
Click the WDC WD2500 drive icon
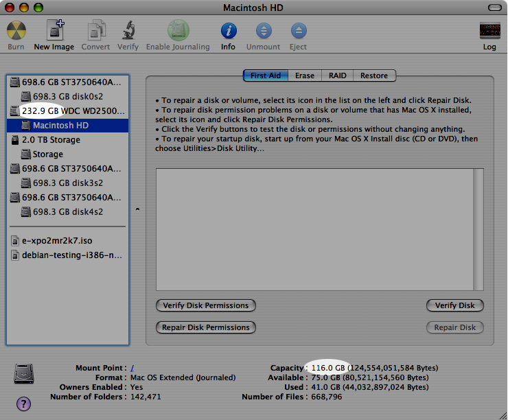click(x=14, y=111)
